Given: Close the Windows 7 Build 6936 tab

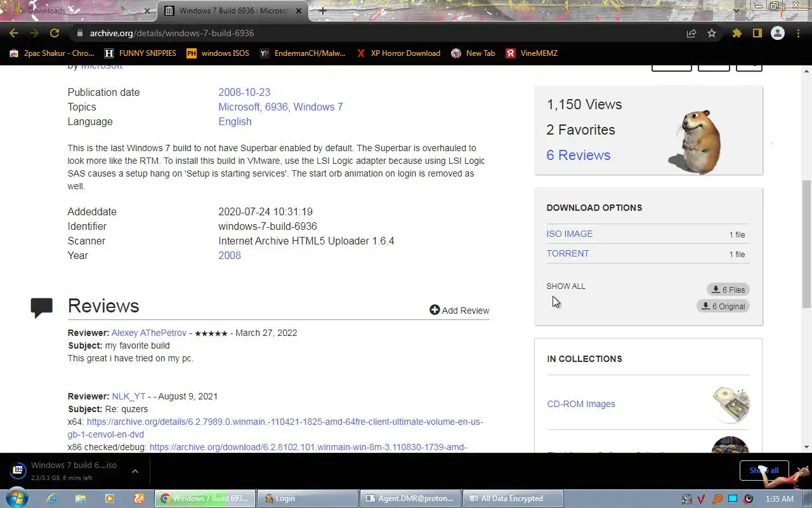Looking at the screenshot, I should (x=299, y=11).
